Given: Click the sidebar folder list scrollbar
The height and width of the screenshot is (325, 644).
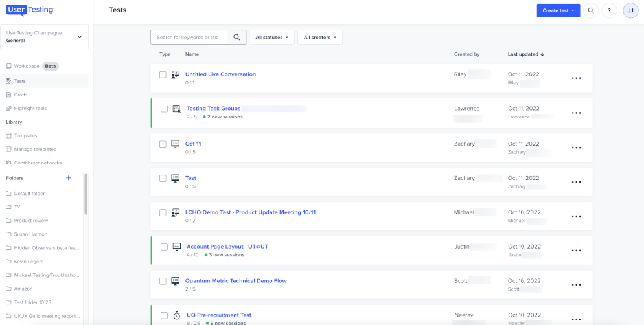Looking at the screenshot, I should pos(86,194).
